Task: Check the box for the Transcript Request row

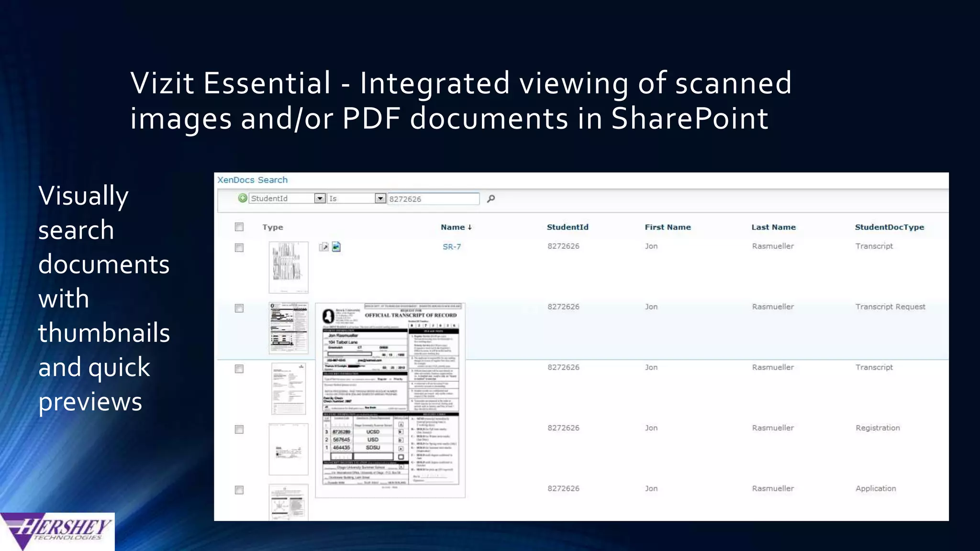Action: (x=239, y=308)
